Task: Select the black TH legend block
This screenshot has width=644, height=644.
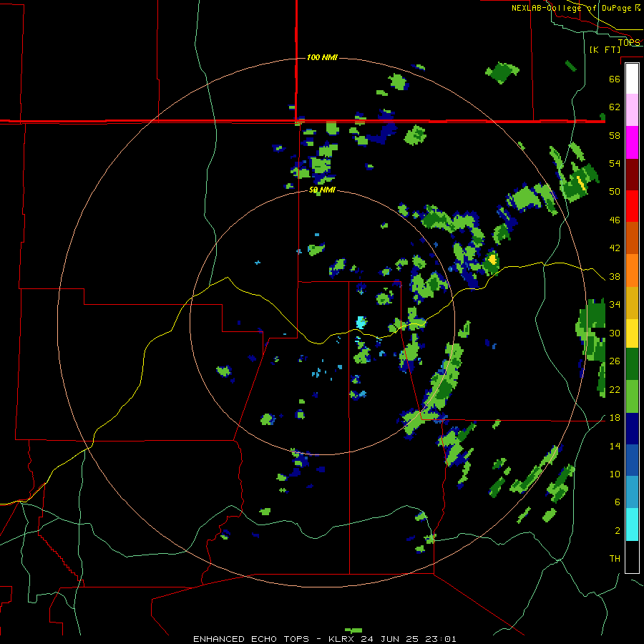Action: [x=632, y=557]
